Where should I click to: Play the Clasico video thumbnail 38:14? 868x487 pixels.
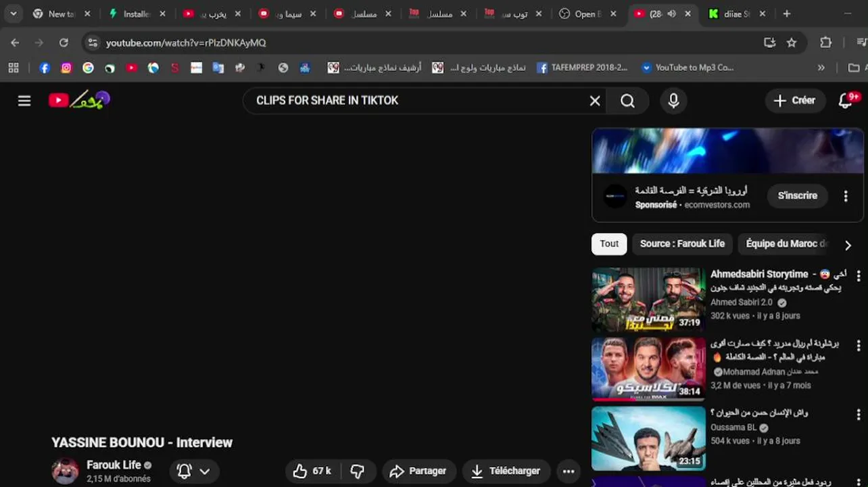click(x=648, y=369)
